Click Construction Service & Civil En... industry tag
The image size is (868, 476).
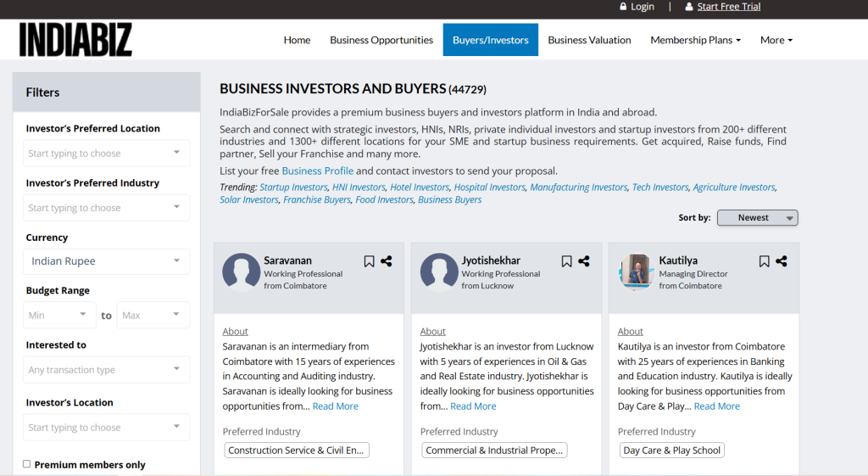click(296, 451)
